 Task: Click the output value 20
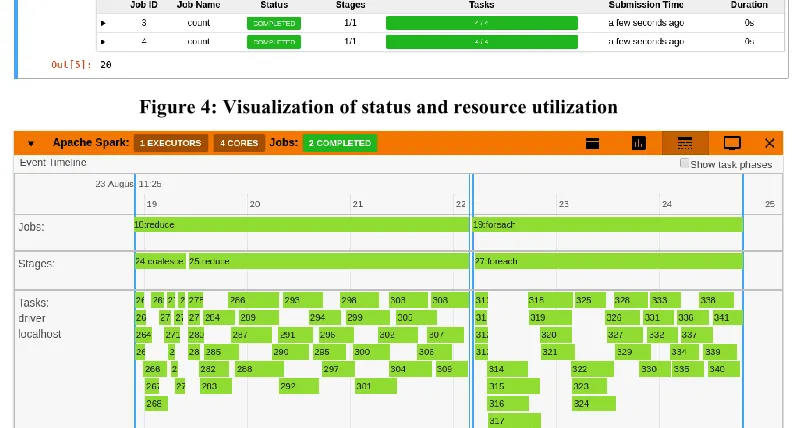106,65
